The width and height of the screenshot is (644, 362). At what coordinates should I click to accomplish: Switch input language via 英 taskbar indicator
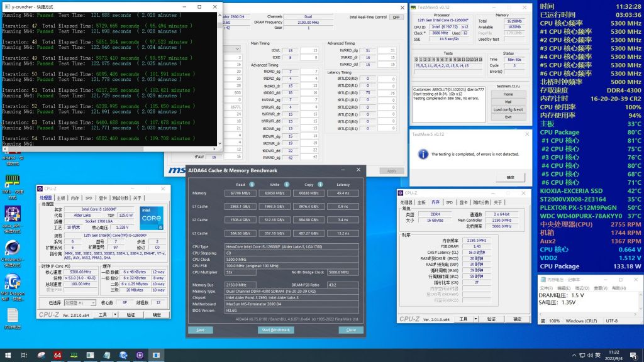[597, 355]
